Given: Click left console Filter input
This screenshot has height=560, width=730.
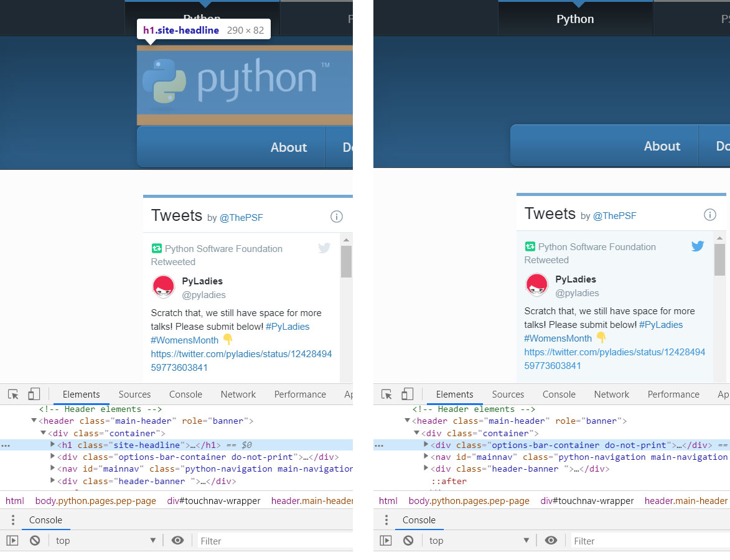Looking at the screenshot, I should tap(274, 541).
